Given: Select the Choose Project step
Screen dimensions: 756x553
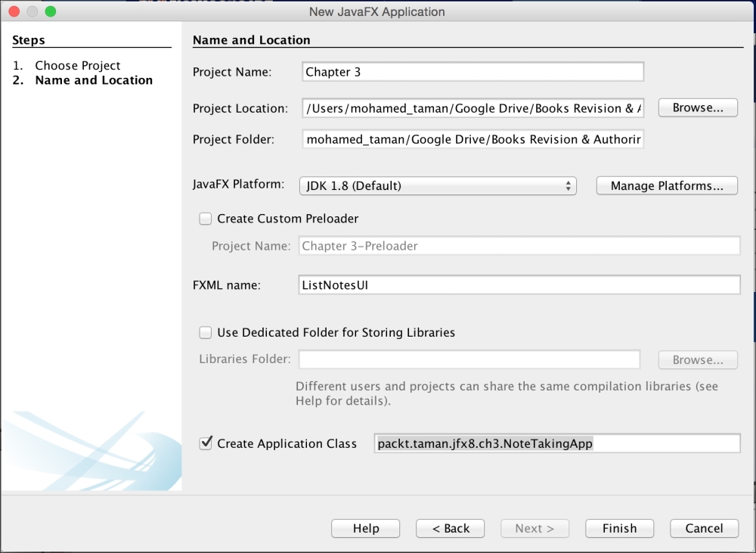Looking at the screenshot, I should [77, 66].
